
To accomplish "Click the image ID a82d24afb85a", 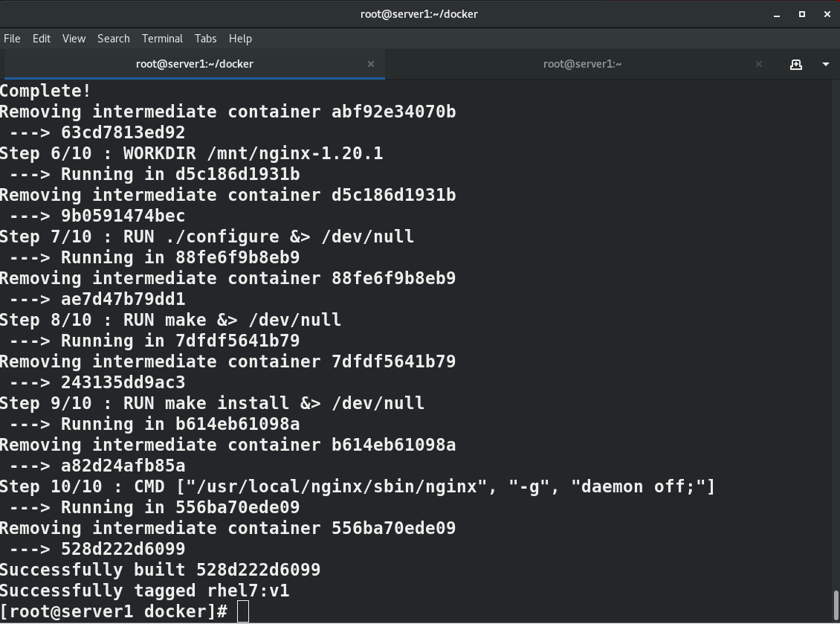I will (123, 466).
